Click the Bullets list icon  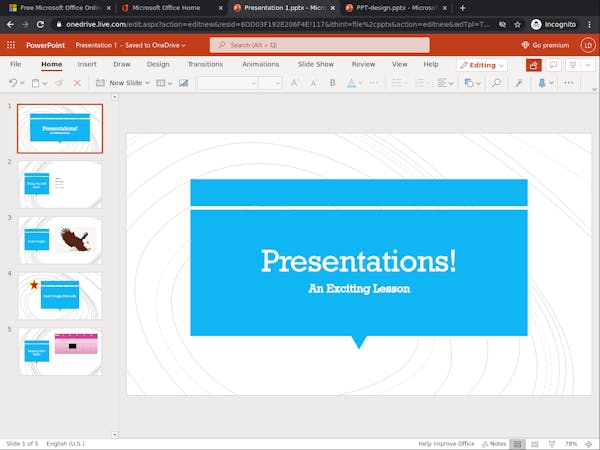tap(397, 83)
